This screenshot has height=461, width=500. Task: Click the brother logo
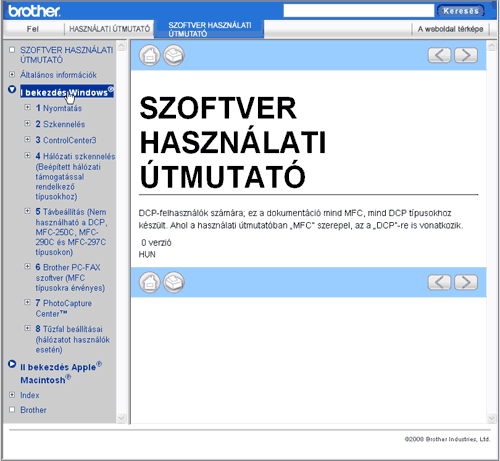pos(34,11)
